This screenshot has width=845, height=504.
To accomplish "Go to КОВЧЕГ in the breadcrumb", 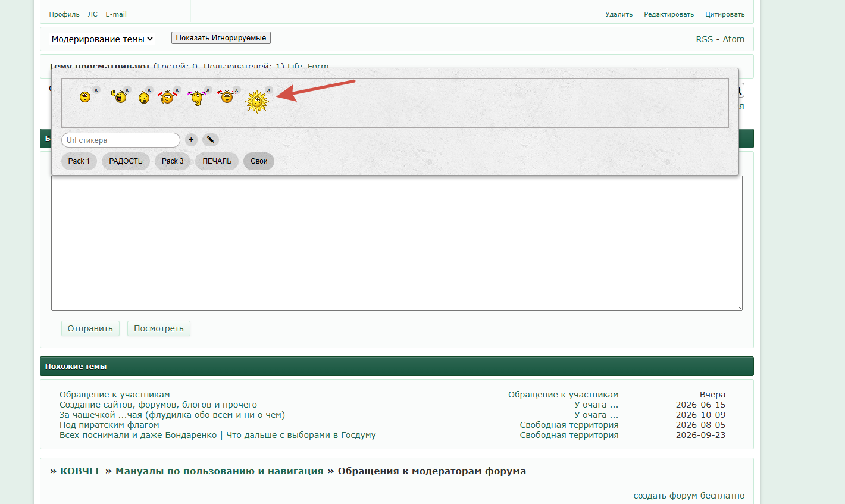I will coord(81,471).
